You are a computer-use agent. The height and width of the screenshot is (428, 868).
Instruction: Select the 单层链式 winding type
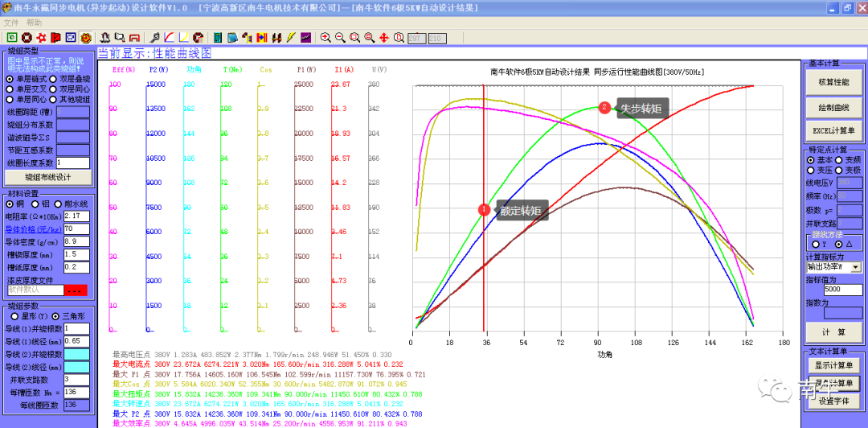click(24, 80)
